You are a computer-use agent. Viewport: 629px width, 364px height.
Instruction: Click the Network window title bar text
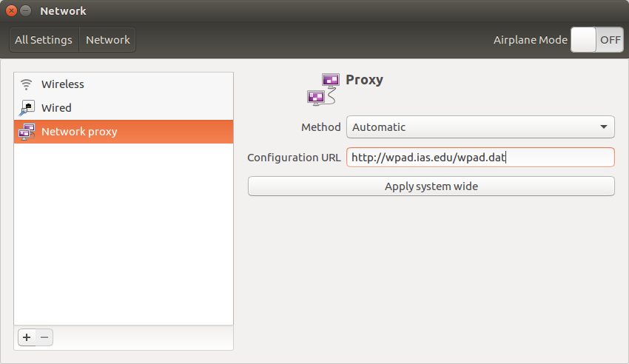coord(63,11)
